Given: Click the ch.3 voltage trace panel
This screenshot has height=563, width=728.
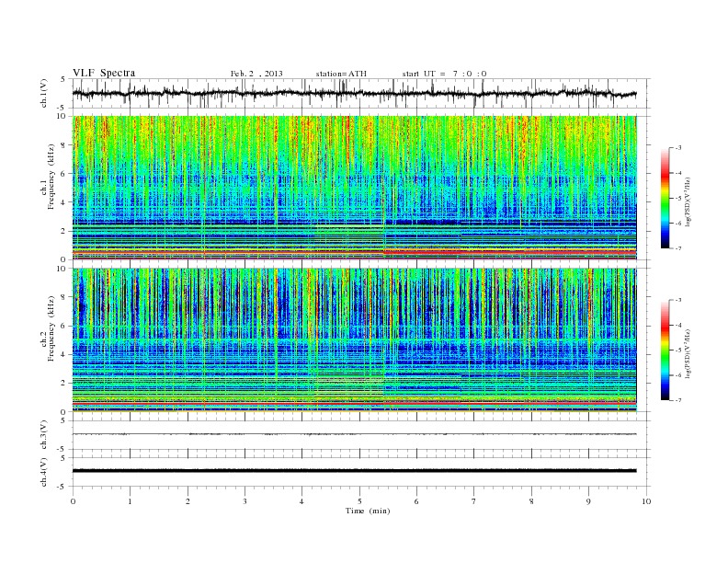Looking at the screenshot, I should [x=360, y=434].
